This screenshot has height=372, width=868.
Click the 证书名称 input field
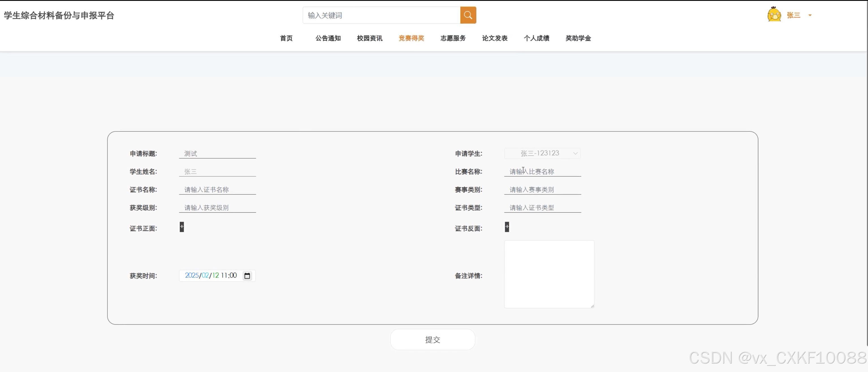(x=217, y=190)
